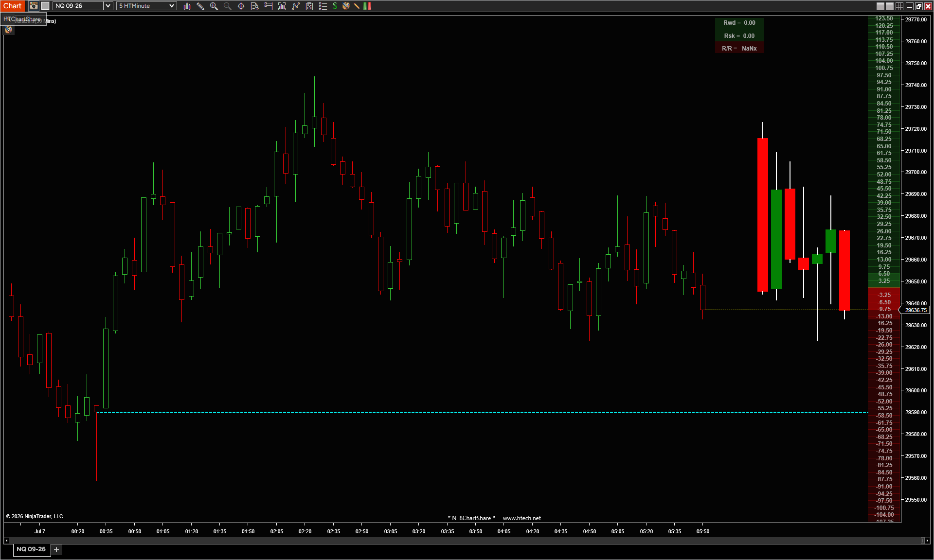934x560 pixels.
Task: Click first gray square in title bar
Action: 880,6
